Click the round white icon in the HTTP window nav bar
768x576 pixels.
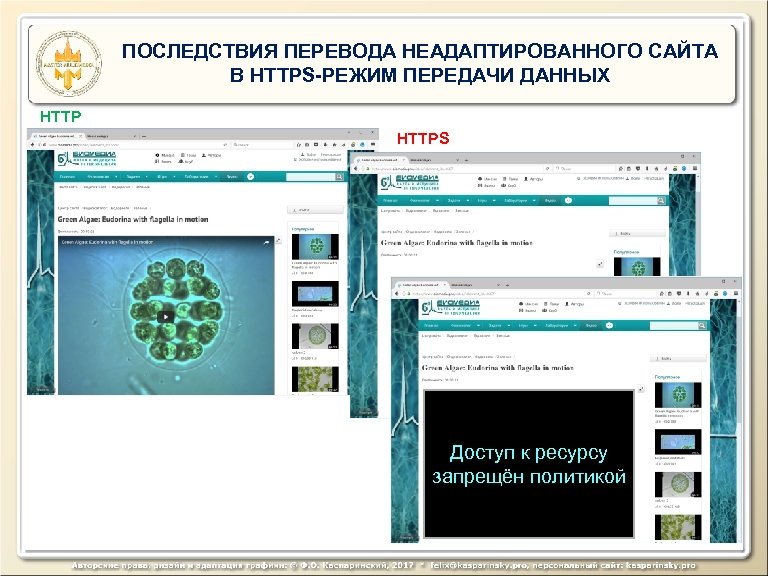click(x=250, y=176)
